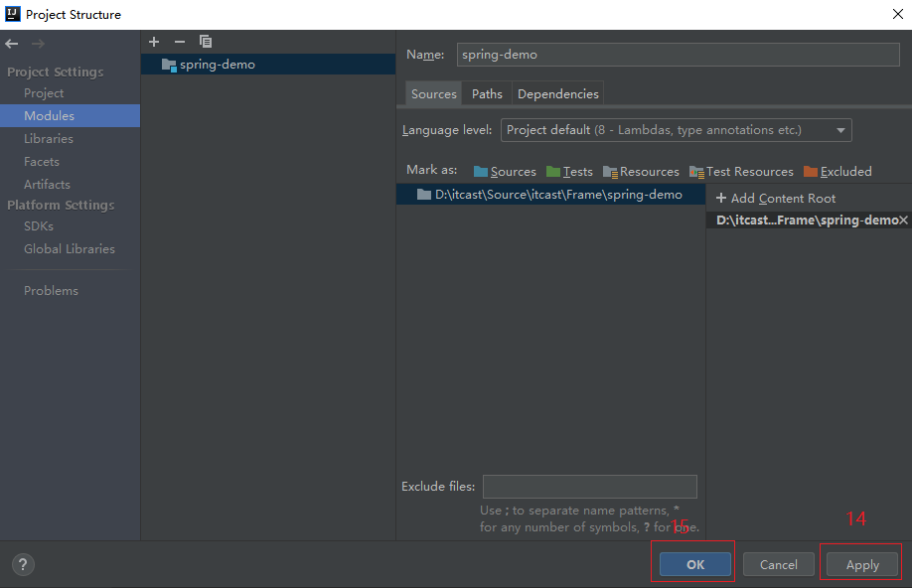Remove the spring-demo content root entry

point(903,220)
